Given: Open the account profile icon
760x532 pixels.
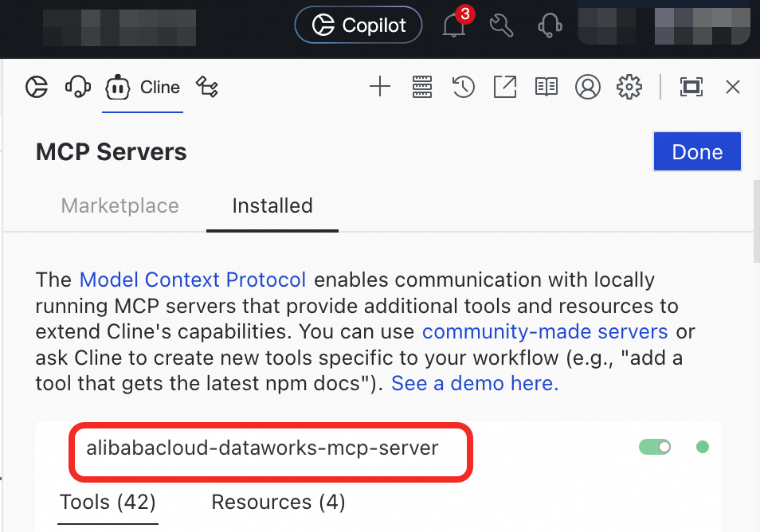Looking at the screenshot, I should pos(587,88).
